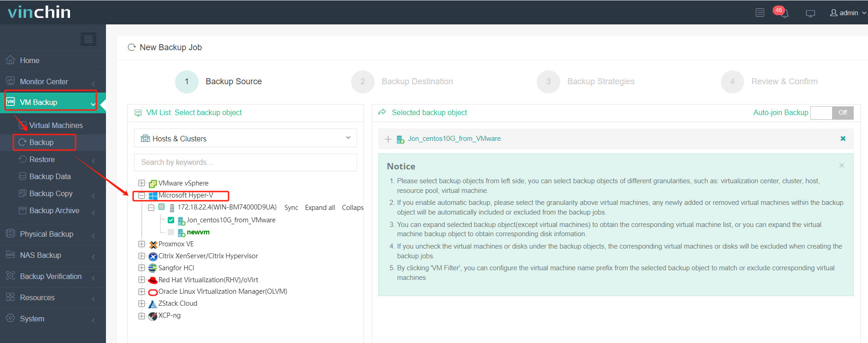Click the Citrix XenServer icon
The height and width of the screenshot is (343, 868).
pyautogui.click(x=153, y=256)
